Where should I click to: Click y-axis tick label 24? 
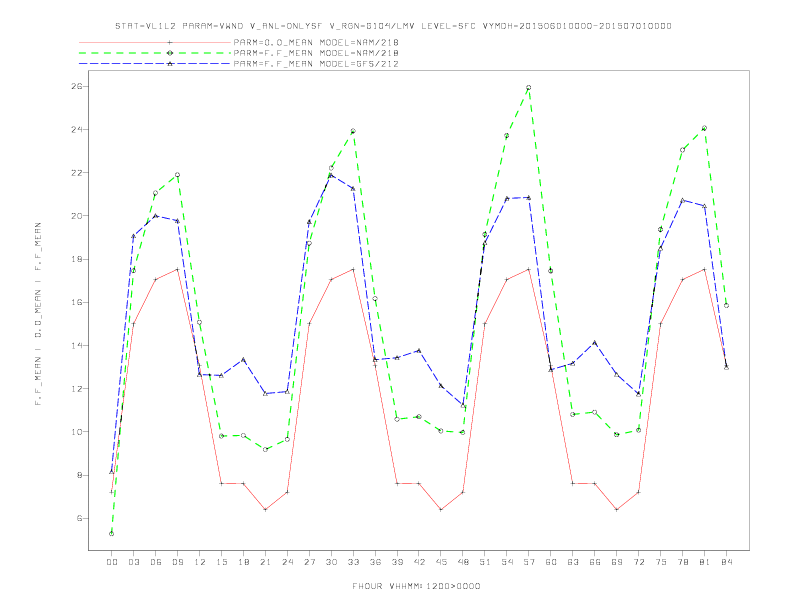[76, 130]
